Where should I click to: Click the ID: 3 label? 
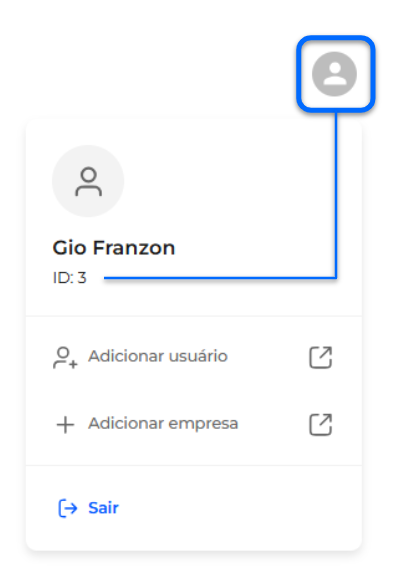coord(70,278)
